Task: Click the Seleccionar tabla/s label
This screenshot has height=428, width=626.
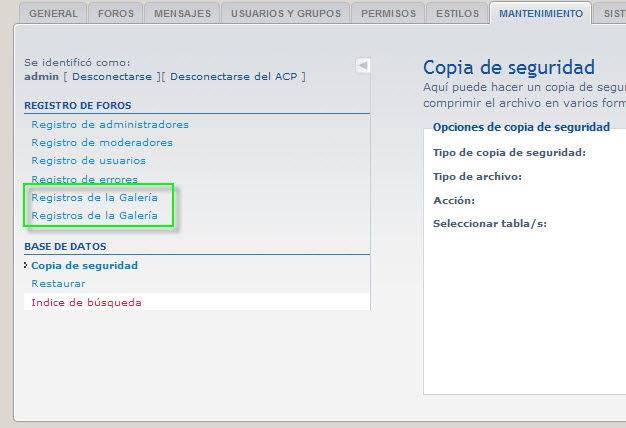Action: click(x=489, y=224)
